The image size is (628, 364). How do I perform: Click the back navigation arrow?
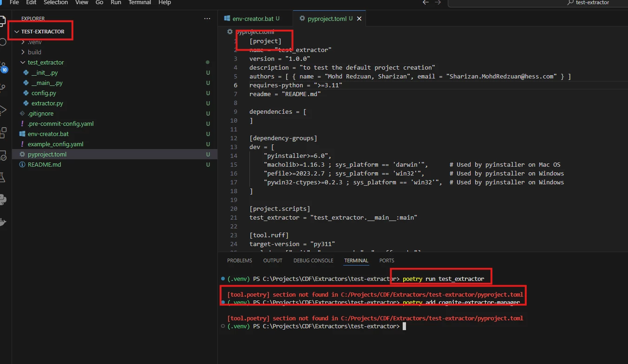tap(425, 3)
